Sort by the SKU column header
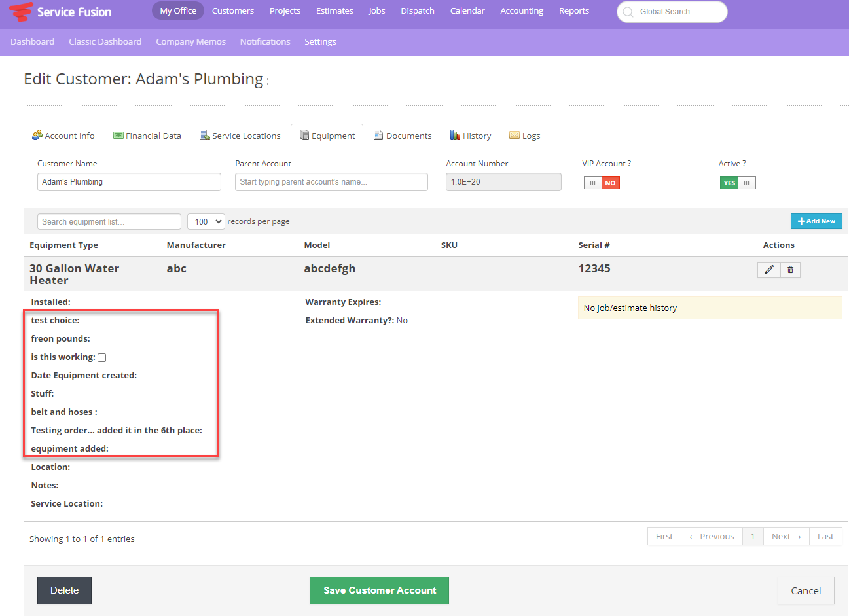 pos(449,245)
